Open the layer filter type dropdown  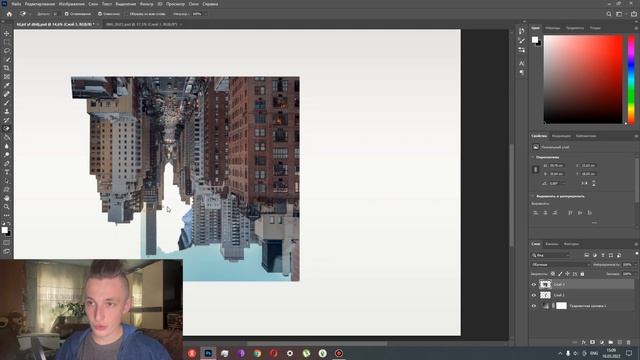tap(551, 255)
